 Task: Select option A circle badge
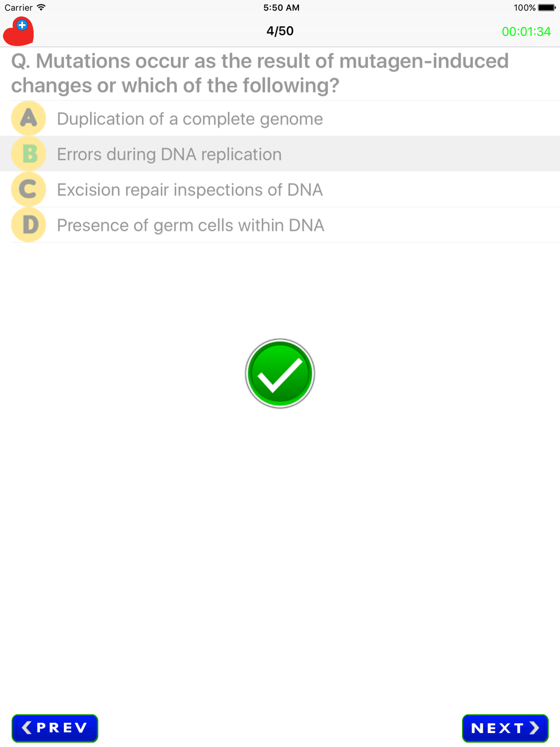29,118
